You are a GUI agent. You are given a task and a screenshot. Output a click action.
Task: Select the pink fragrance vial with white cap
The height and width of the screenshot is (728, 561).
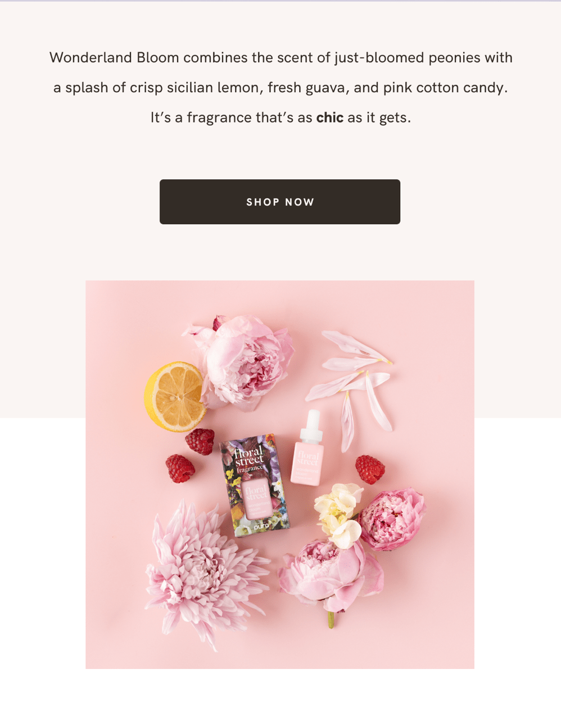click(x=308, y=448)
